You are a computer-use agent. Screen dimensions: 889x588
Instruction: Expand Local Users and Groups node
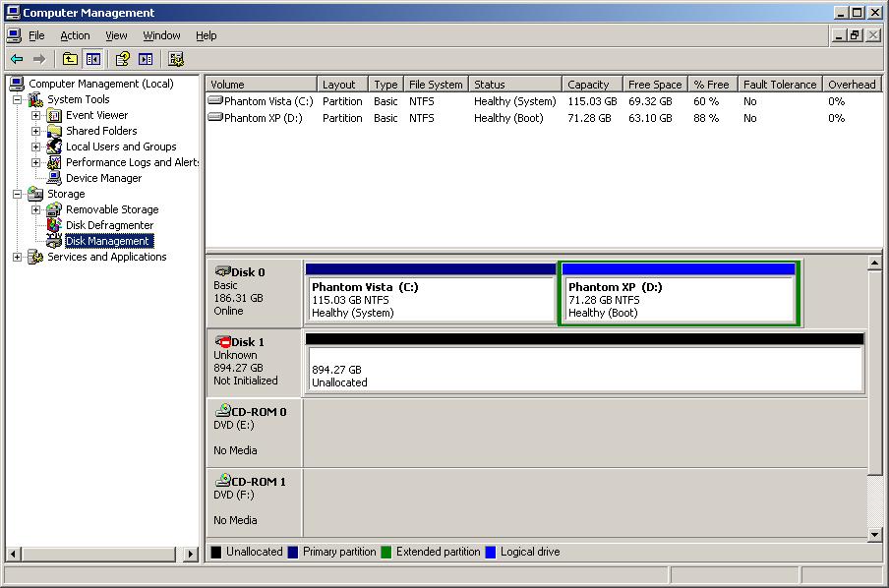point(35,147)
